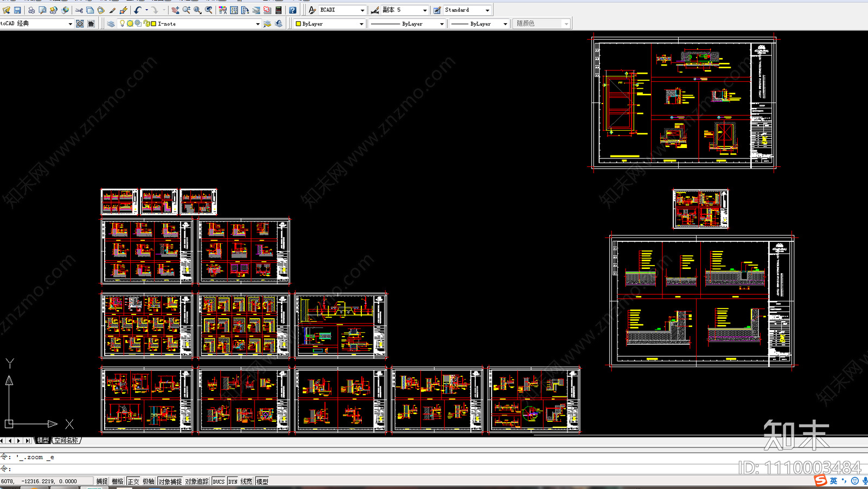This screenshot has width=868, height=489.
Task: Click the Layer Previous icon
Action: point(279,23)
